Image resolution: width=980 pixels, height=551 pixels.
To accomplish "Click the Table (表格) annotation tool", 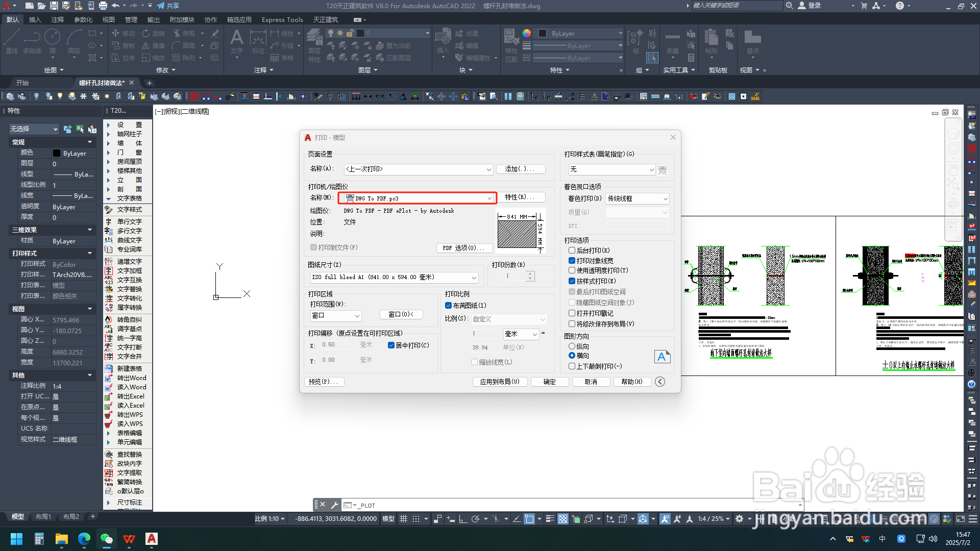I will [x=282, y=58].
